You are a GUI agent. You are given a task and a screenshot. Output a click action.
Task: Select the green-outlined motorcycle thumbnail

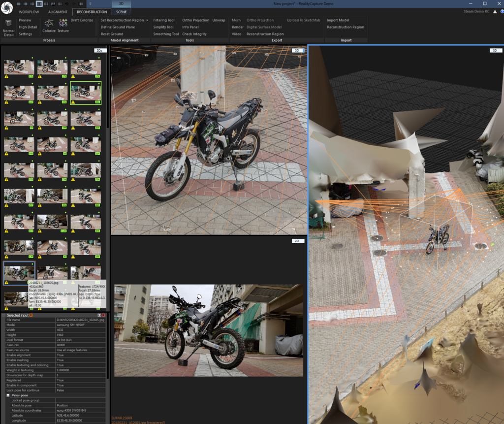[86, 93]
